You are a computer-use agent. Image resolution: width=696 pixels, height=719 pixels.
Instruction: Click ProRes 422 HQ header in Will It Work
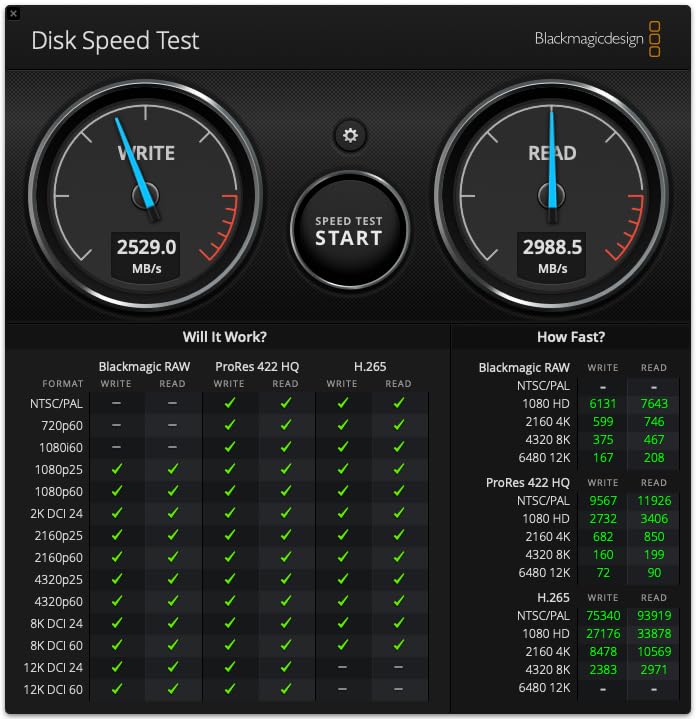click(x=257, y=367)
